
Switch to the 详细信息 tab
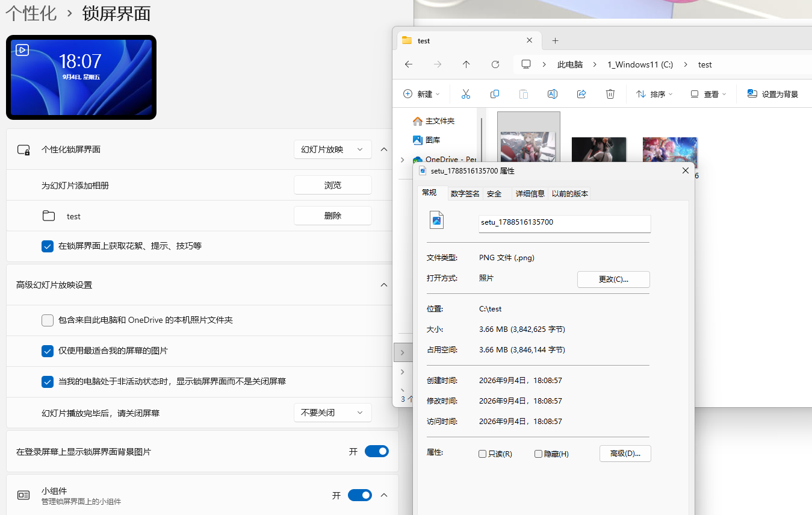(x=530, y=193)
